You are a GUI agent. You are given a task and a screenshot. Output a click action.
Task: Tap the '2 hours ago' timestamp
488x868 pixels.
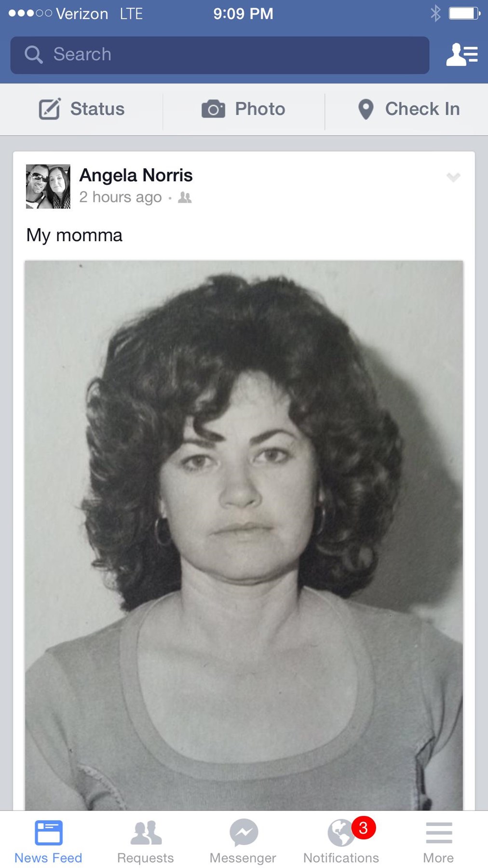[x=121, y=197]
